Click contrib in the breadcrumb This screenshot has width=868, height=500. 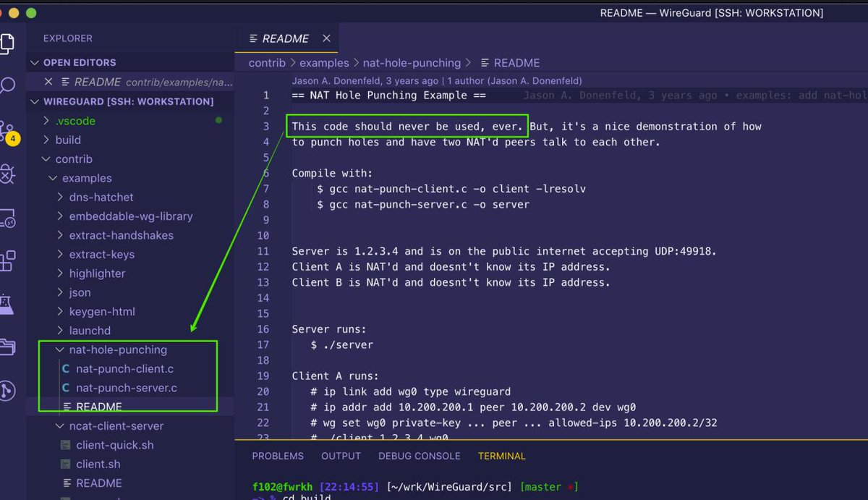click(267, 63)
